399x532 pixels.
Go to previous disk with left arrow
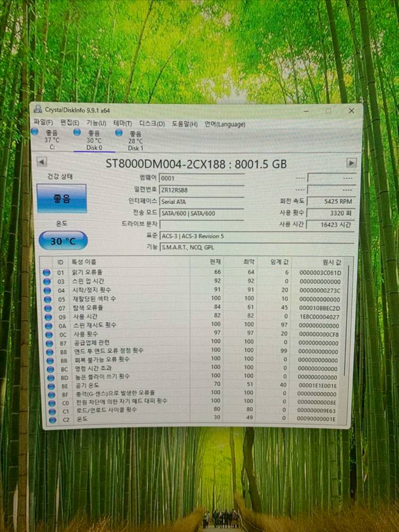41,162
